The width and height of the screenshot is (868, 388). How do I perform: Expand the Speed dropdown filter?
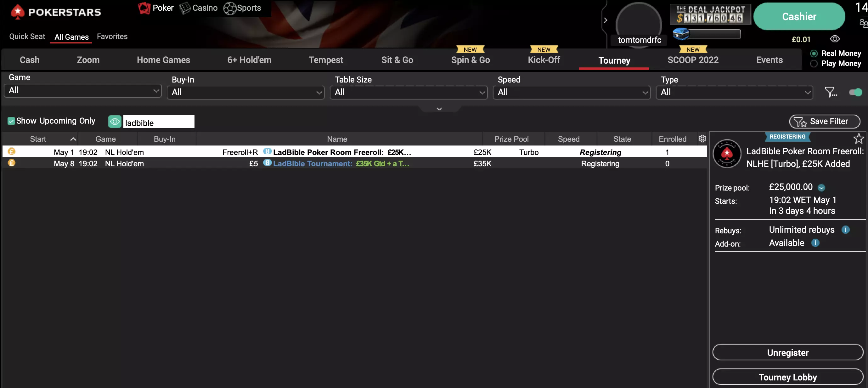click(x=572, y=92)
